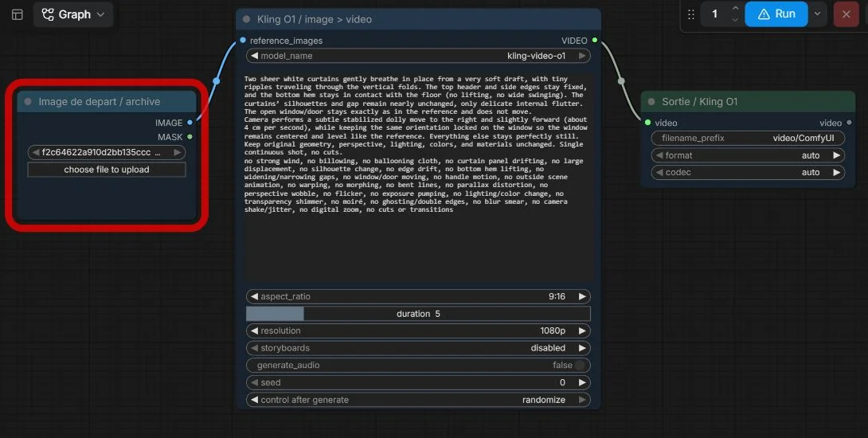Click the batch count number field
The image size is (868, 438).
[x=714, y=14]
